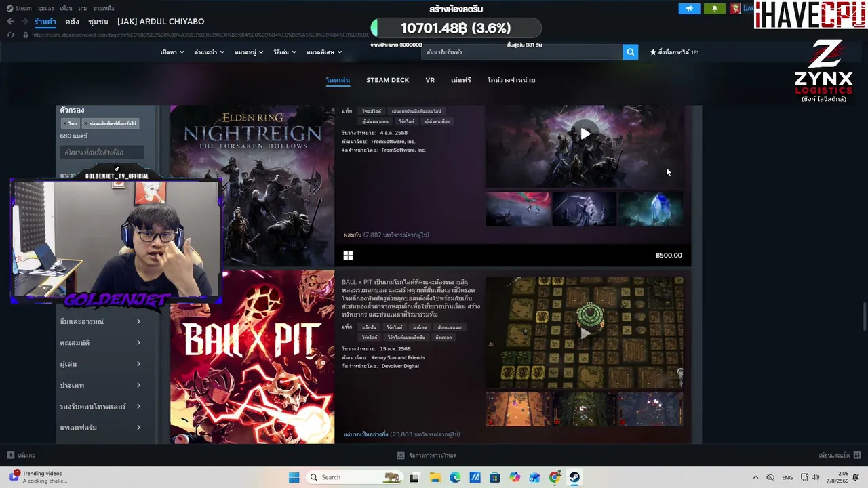The height and width of the screenshot is (488, 868).
Task: Click the store search input field
Action: click(522, 52)
